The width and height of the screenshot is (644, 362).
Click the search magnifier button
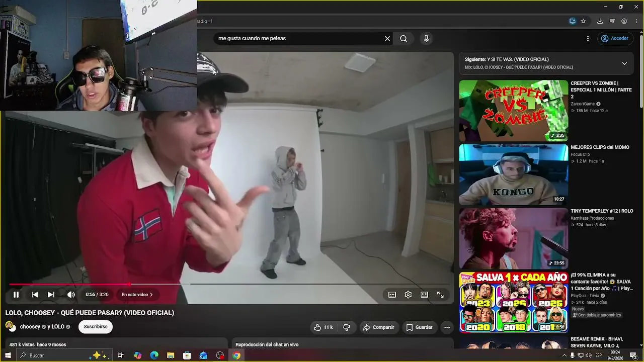404,39
